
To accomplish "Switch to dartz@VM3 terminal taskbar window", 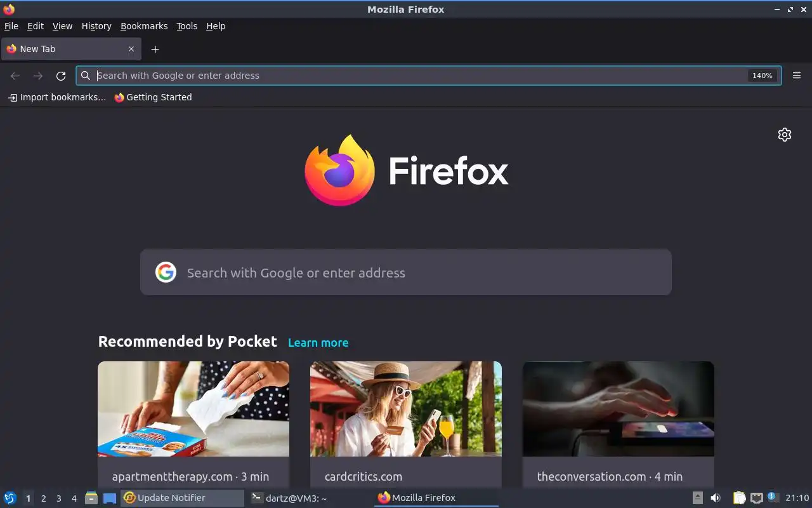I will [309, 498].
